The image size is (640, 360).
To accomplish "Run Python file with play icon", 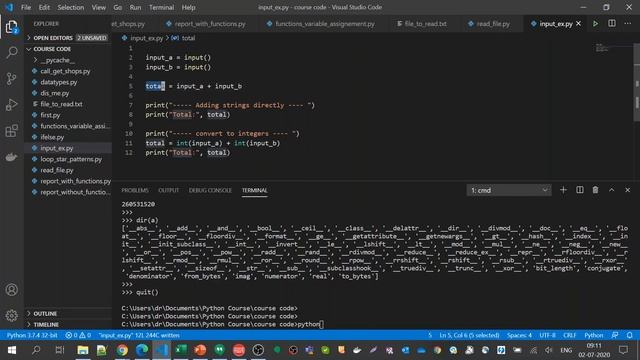I will (596, 24).
